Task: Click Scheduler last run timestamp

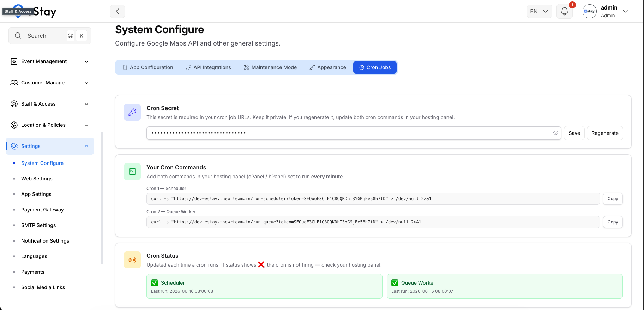Action: point(182,291)
